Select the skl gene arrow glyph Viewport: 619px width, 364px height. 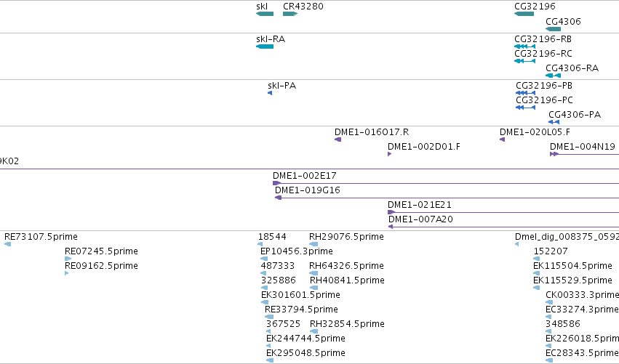tap(265, 14)
